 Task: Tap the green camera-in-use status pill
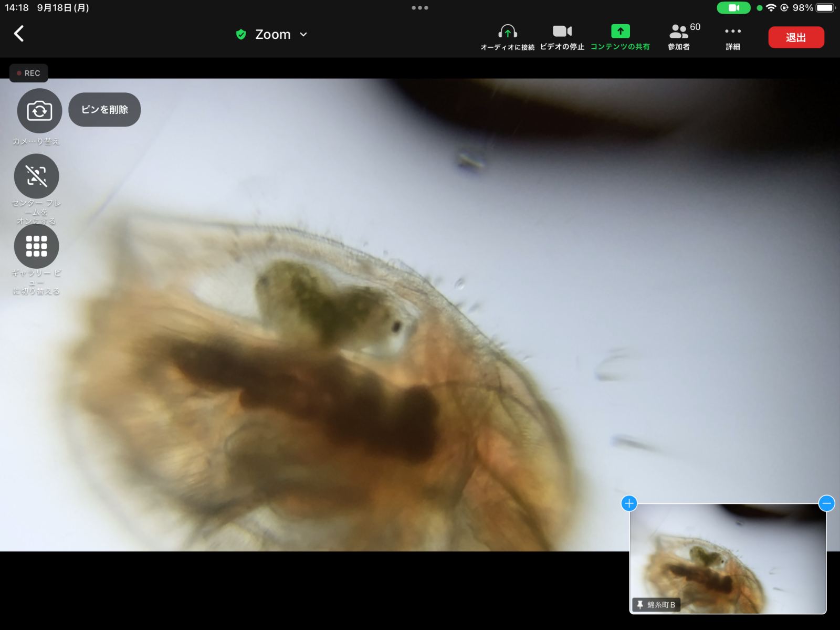[x=733, y=8]
